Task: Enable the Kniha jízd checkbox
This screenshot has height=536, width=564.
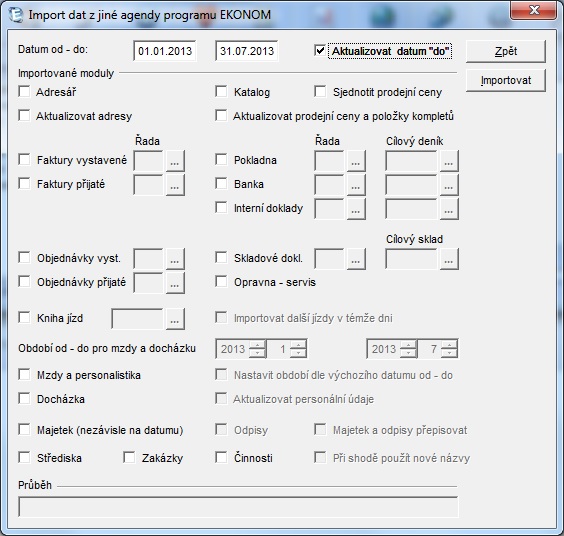Action: 24,318
